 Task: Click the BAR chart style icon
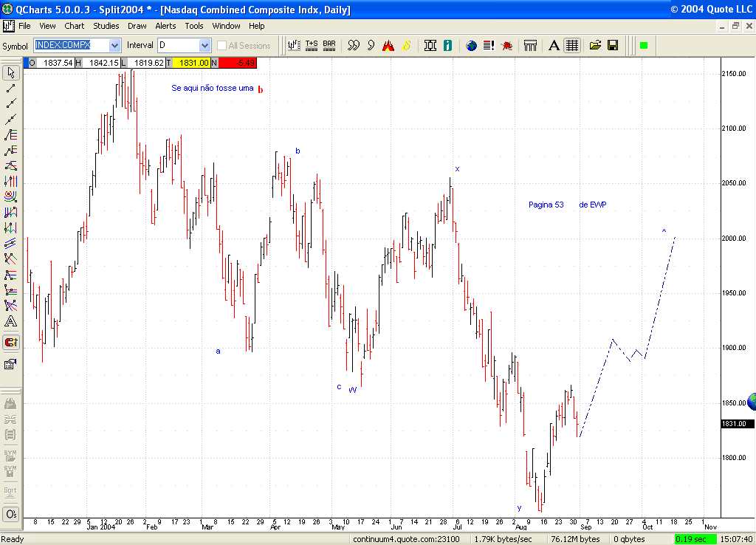tap(329, 45)
